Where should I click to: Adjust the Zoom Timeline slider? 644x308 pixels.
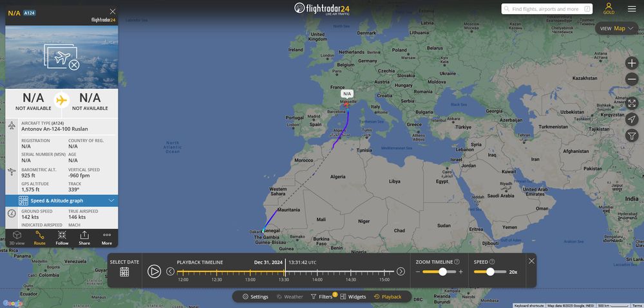point(442,271)
